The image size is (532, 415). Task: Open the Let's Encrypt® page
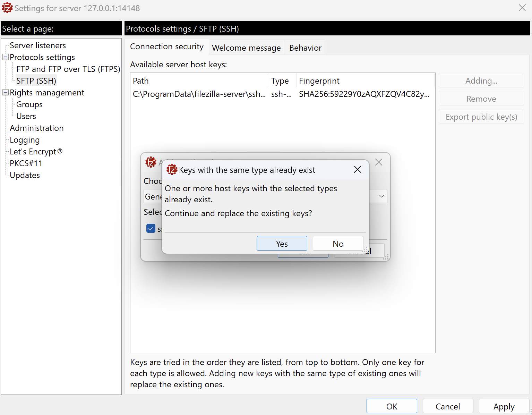[36, 152]
